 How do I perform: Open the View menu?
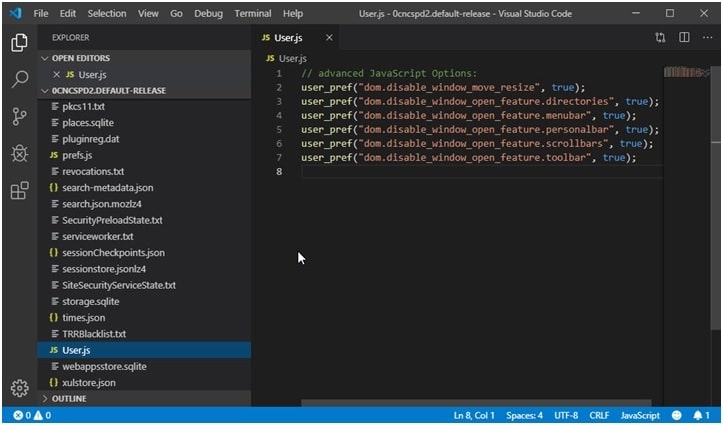pyautogui.click(x=148, y=13)
